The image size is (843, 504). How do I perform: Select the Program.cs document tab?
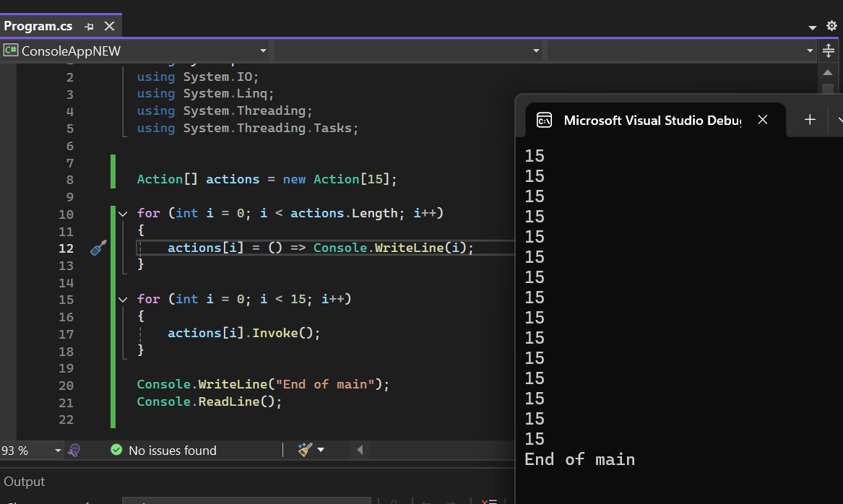(38, 26)
